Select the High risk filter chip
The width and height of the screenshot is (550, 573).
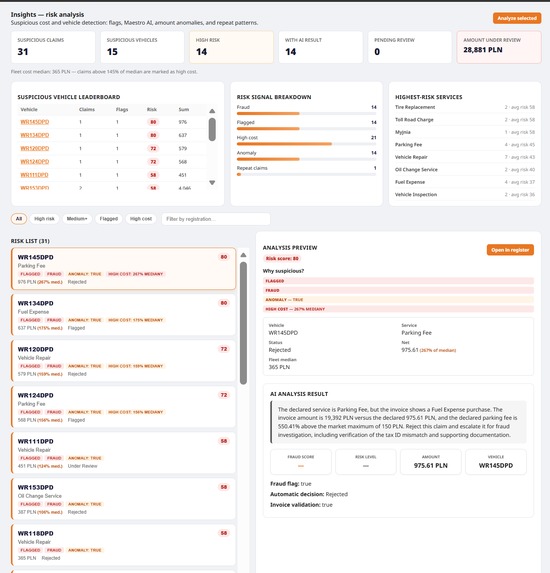(x=44, y=219)
